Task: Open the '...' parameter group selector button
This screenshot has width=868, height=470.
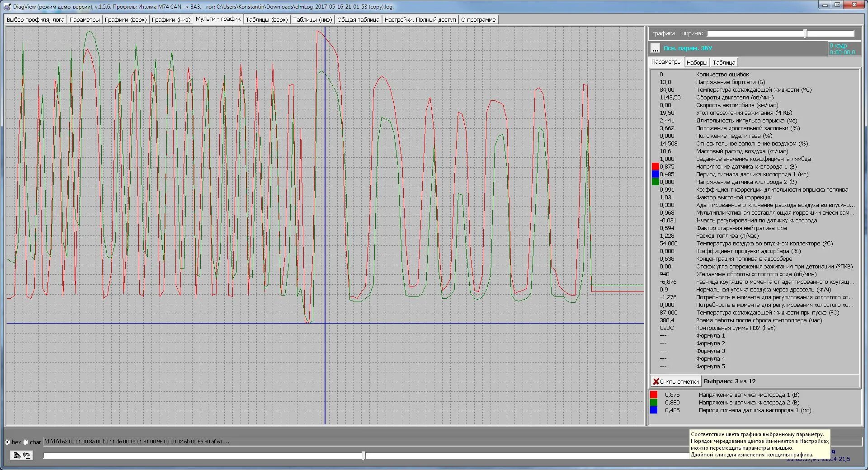Action: (655, 48)
